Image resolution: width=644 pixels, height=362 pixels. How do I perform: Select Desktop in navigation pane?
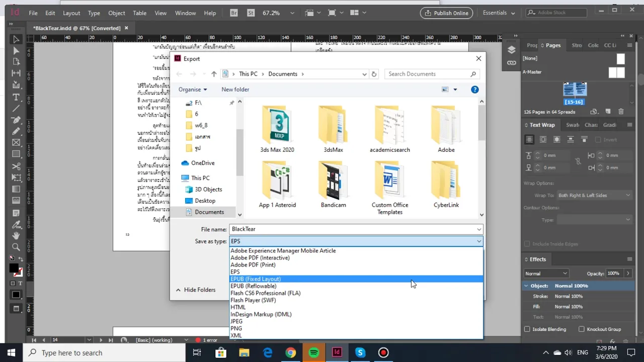[205, 201]
